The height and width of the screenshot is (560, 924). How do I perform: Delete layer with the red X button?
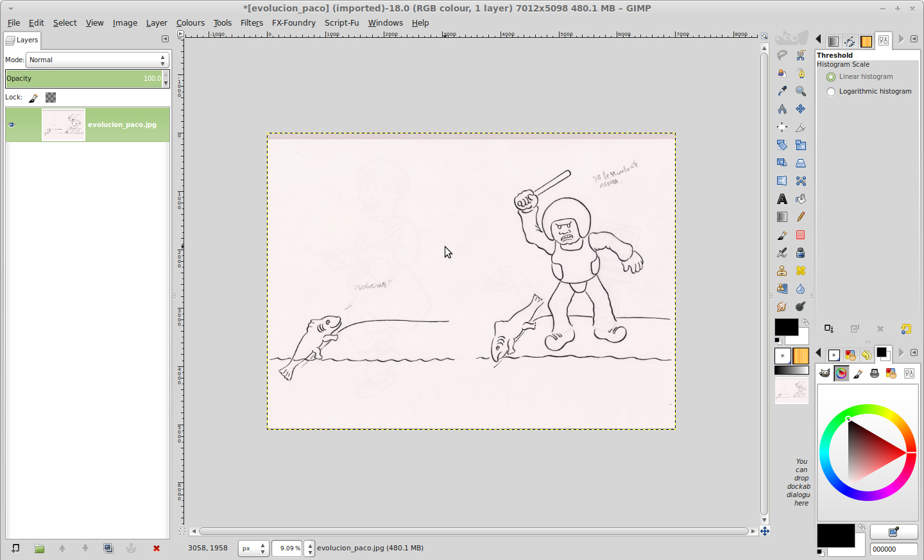click(157, 548)
